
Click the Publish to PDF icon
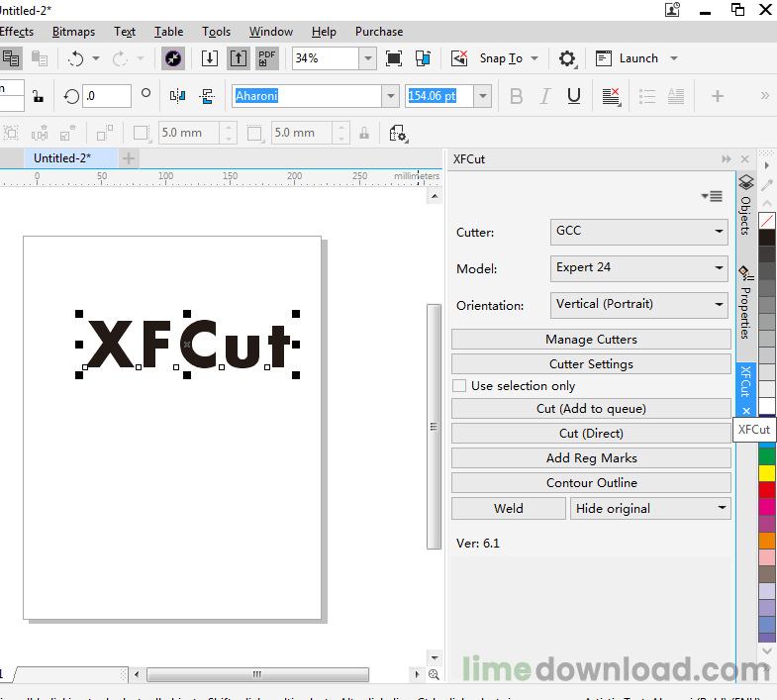(266, 58)
